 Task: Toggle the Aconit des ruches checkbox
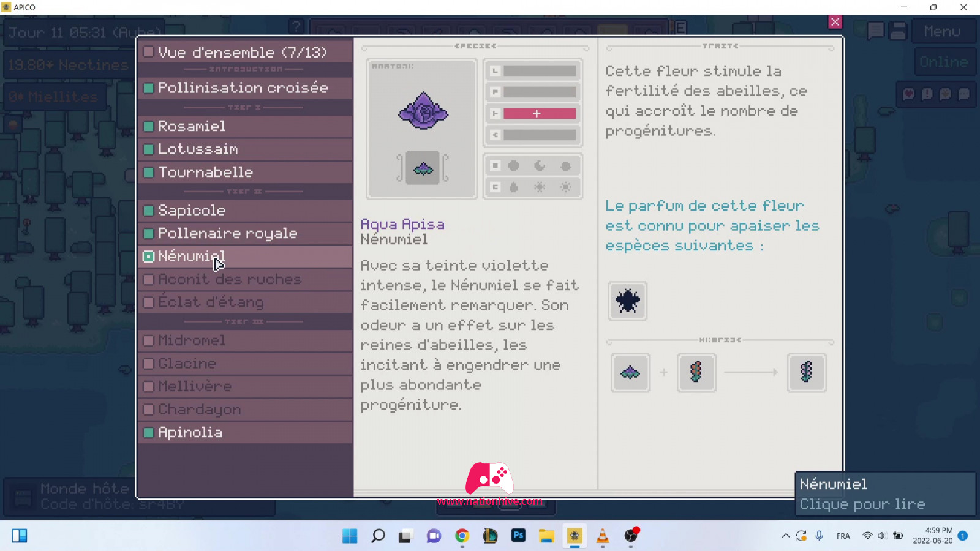tap(148, 279)
